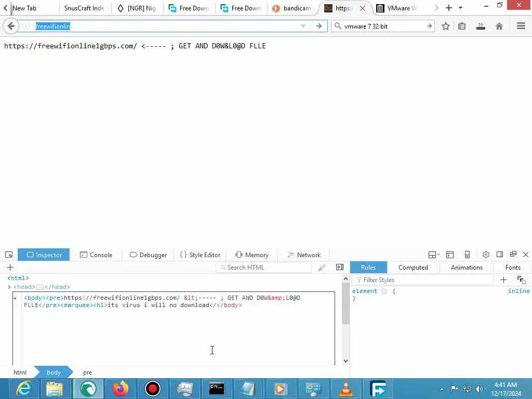Pick an element from the page icon

pyautogui.click(x=9, y=255)
